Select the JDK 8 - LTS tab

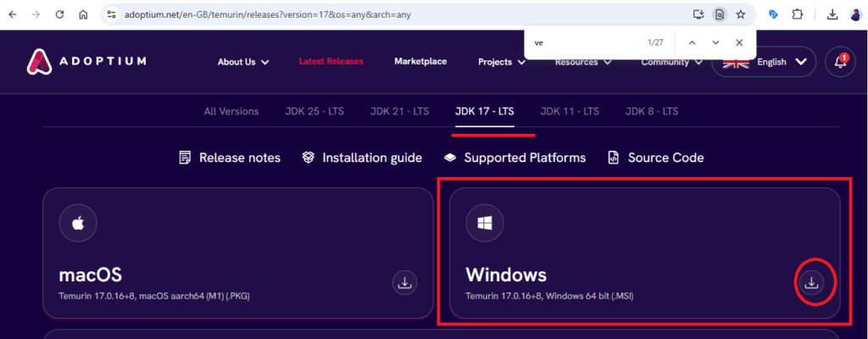(x=652, y=111)
